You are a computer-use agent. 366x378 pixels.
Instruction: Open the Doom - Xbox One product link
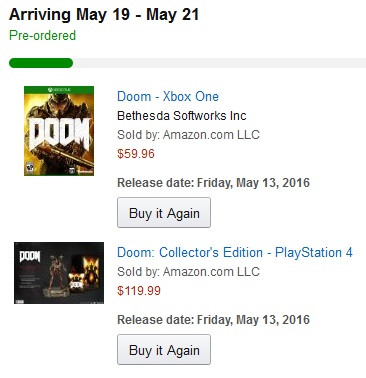[x=168, y=97]
